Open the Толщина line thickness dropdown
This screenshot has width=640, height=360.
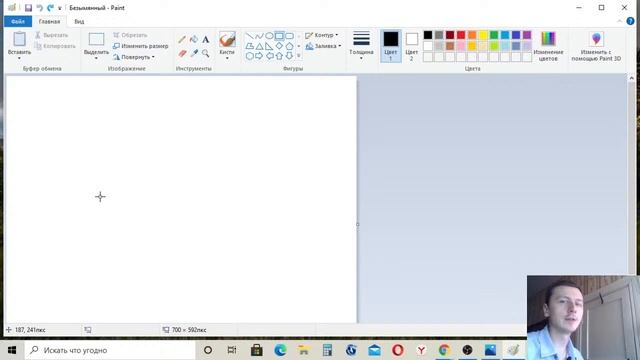coord(361,46)
